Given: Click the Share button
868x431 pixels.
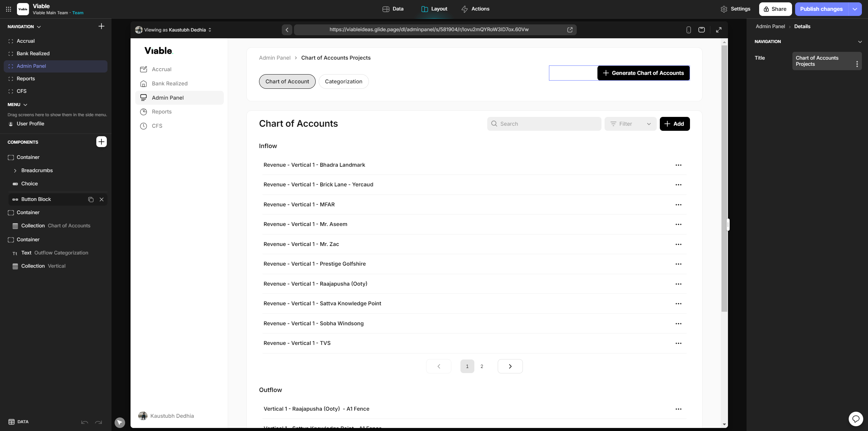Looking at the screenshot, I should coord(775,9).
